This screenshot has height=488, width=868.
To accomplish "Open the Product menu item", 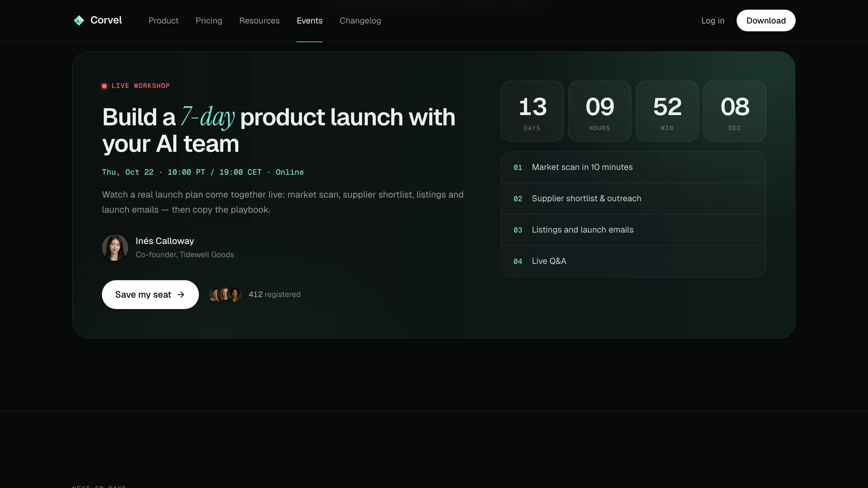I will (x=163, y=21).
